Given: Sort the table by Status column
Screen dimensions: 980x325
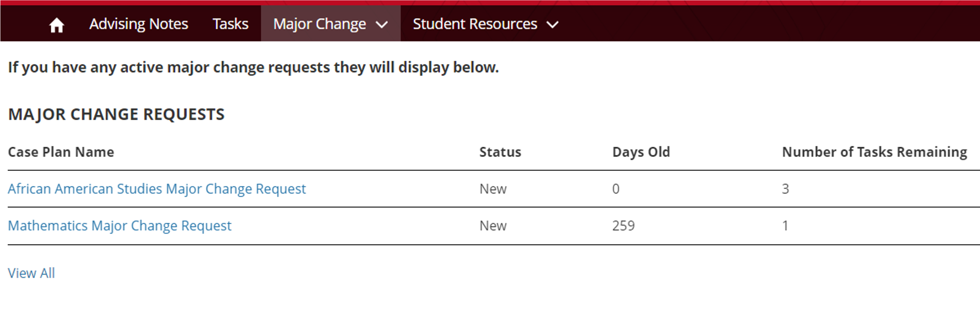Looking at the screenshot, I should point(500,152).
